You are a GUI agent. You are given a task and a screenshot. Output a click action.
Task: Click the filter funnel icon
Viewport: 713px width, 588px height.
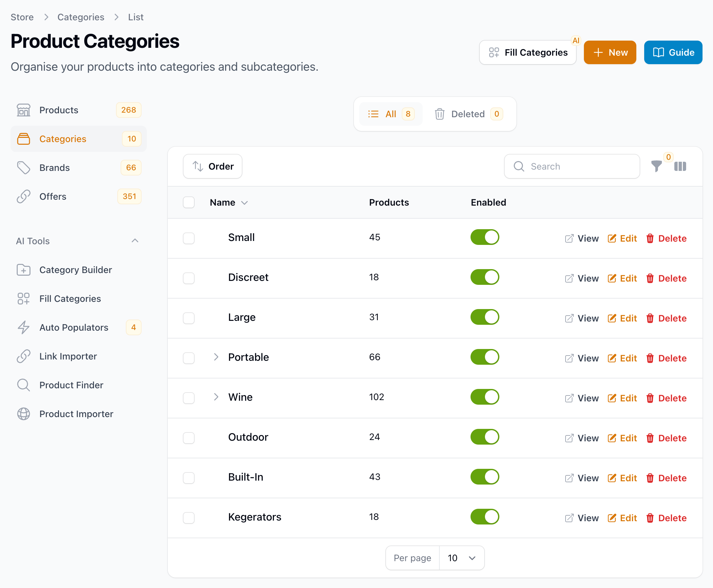656,166
